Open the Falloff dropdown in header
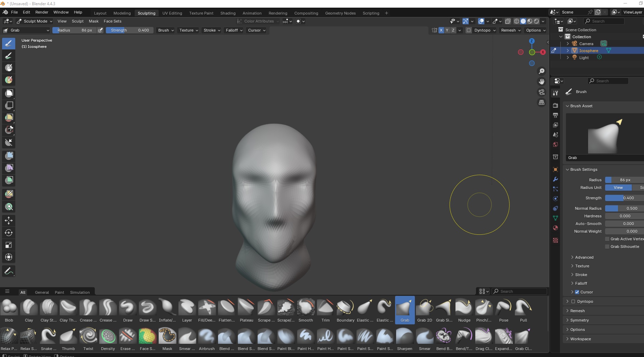Image resolution: width=644 pixels, height=357 pixels. [234, 30]
